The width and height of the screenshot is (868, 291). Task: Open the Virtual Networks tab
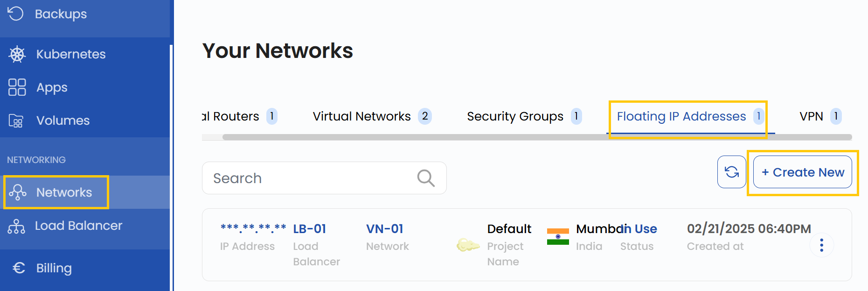361,116
